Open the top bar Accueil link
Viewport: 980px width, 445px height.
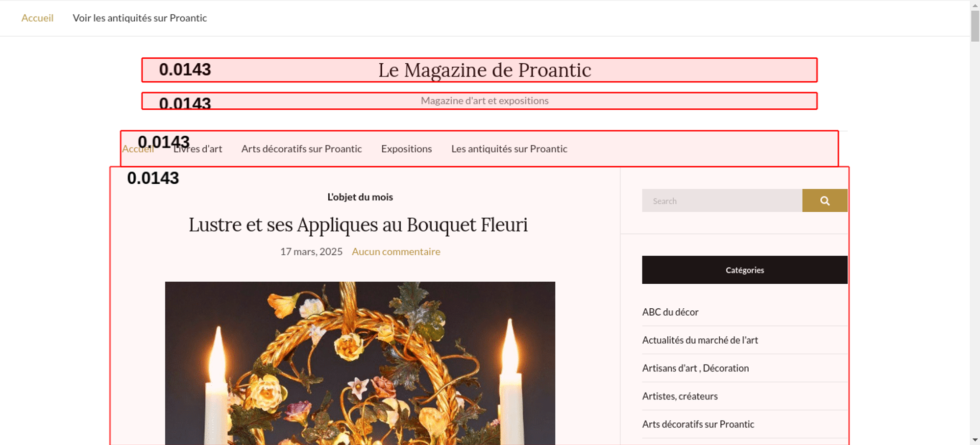pos(37,18)
